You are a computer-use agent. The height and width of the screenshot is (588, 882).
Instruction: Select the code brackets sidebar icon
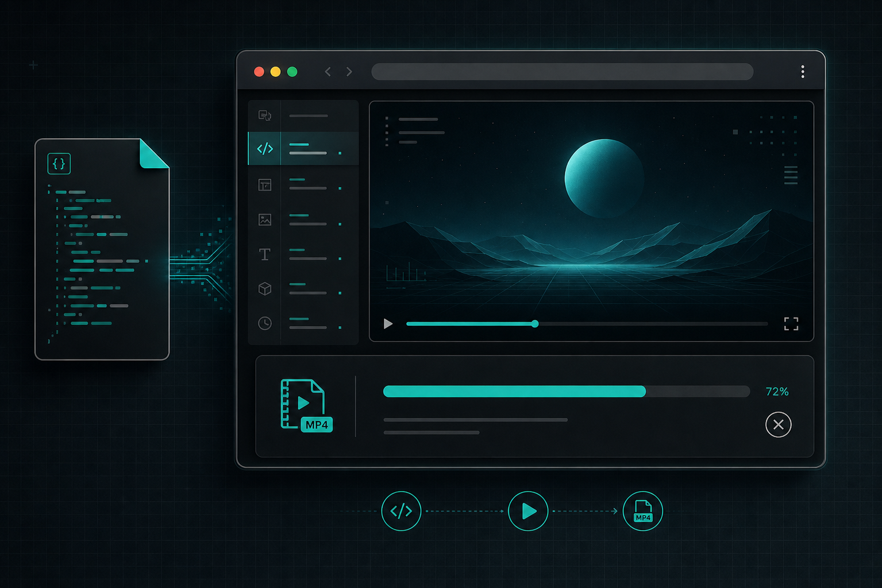point(265,149)
